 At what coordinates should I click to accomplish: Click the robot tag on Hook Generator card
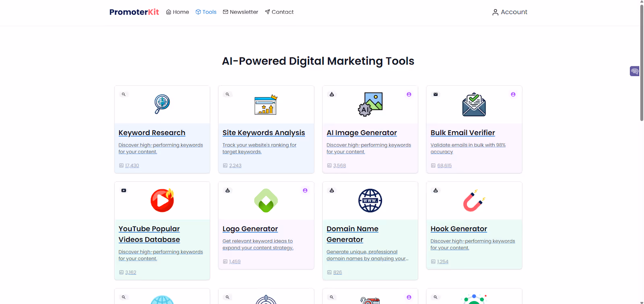(436, 191)
